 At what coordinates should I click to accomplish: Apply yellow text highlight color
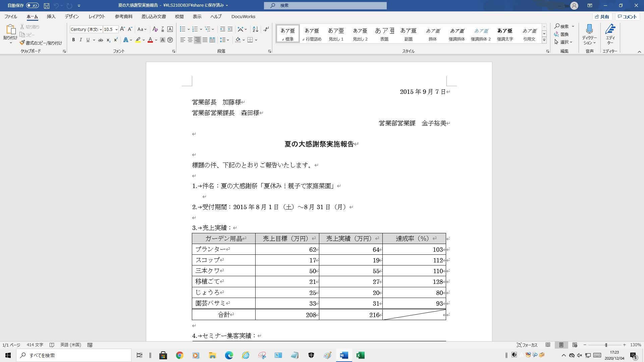coord(138,40)
